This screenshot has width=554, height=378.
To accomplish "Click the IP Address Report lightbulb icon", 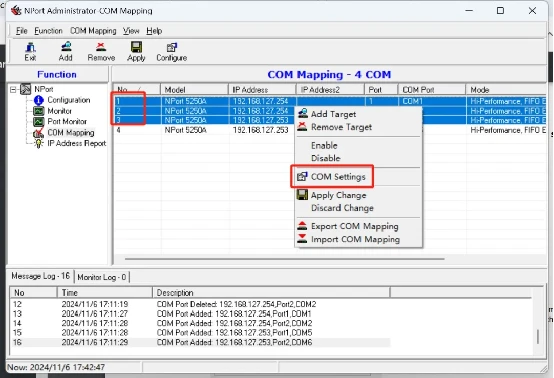I will pos(39,143).
